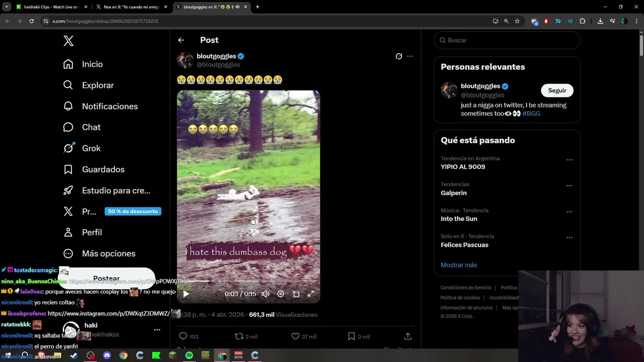Toggle picture-in-picture for the video

coord(296,294)
